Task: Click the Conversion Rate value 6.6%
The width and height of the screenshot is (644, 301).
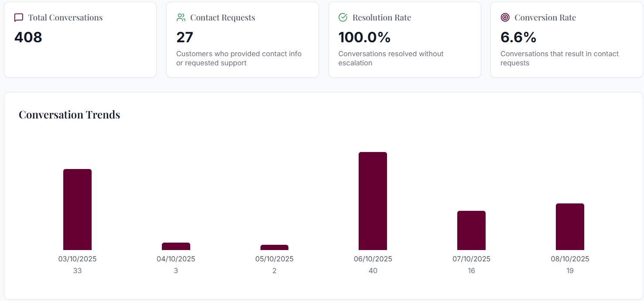Action: [518, 37]
